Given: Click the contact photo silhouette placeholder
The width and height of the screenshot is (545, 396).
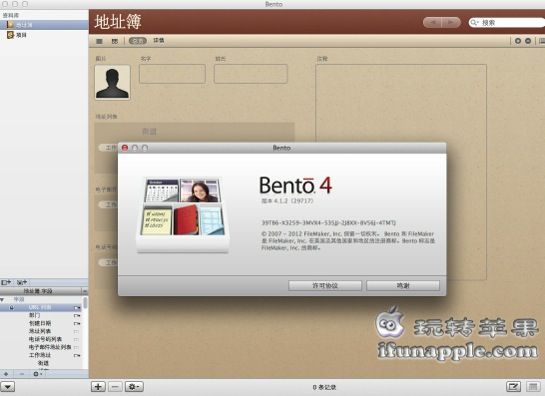Looking at the screenshot, I should (112, 82).
